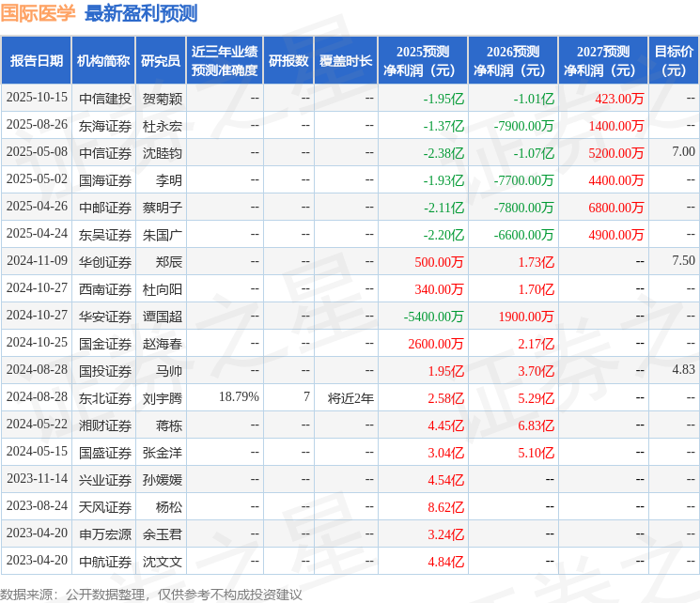Click institution cell 东吴证券
Screen dimensions: 700x603
[105, 235]
